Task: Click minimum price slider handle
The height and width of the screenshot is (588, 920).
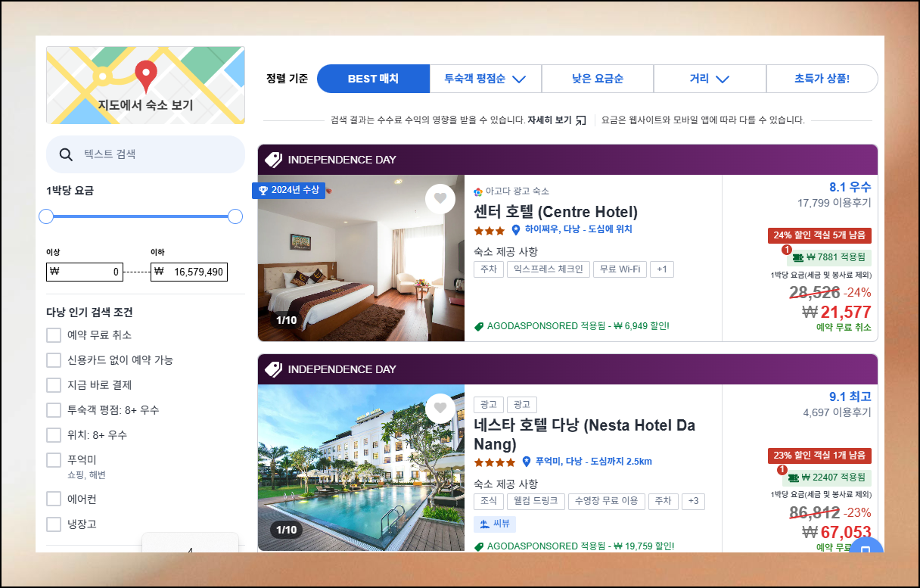Action: click(x=46, y=217)
